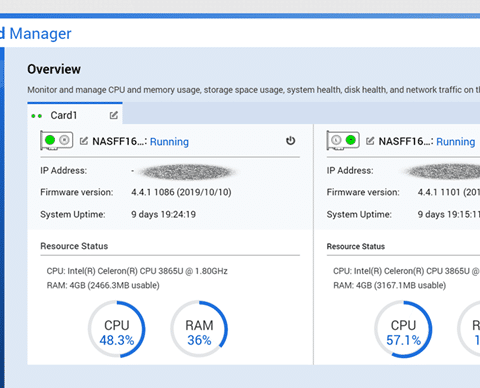Click Running status of the second node
This screenshot has height=388, width=480.
tap(456, 142)
